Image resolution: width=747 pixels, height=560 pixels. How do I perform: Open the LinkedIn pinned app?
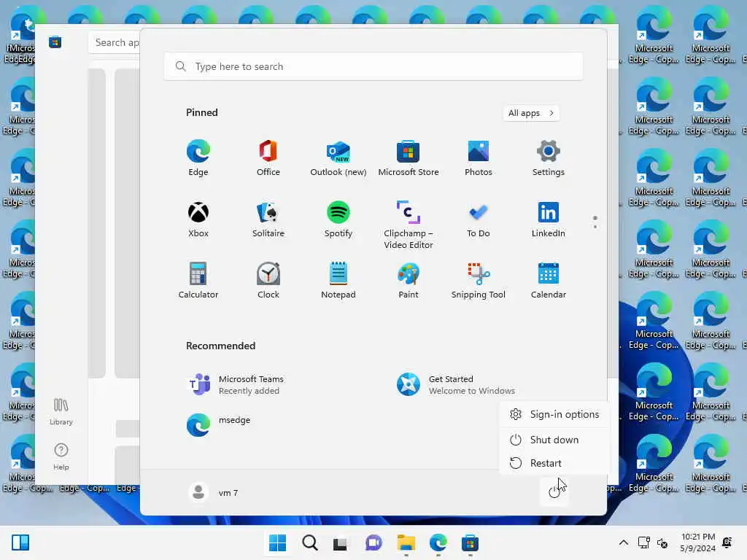click(549, 219)
